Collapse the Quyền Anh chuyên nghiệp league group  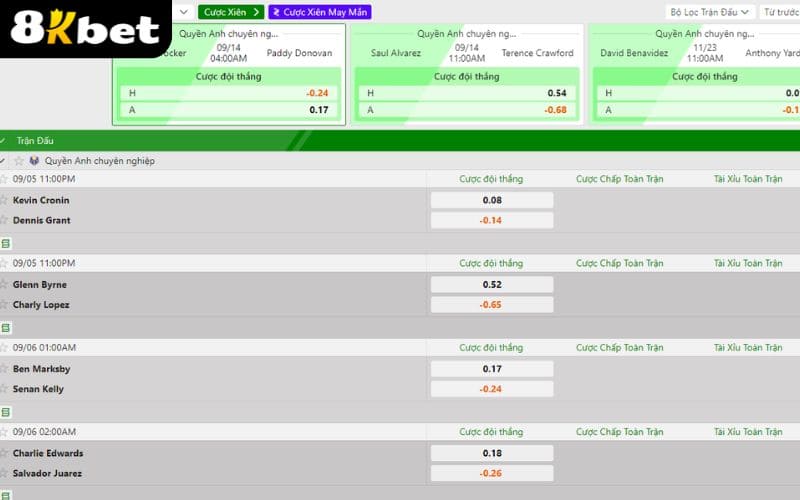pyautogui.click(x=4, y=161)
